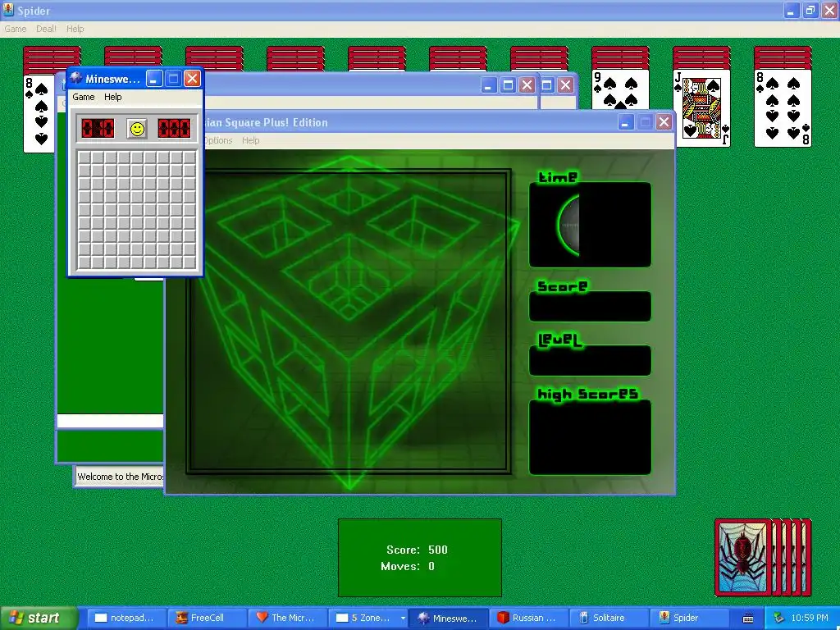This screenshot has height=630, width=840.
Task: Switch to Minesweeper taskbar button
Action: 448,618
